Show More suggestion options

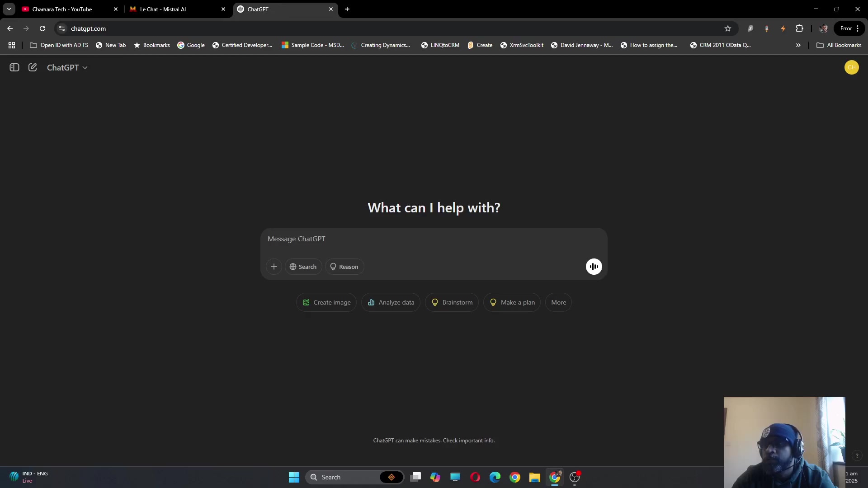tap(558, 302)
